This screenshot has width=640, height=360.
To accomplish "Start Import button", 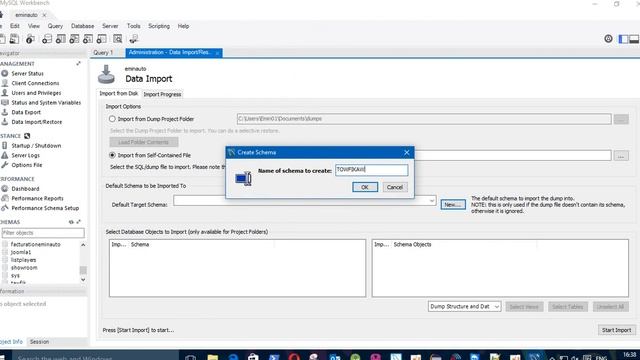I will tap(616, 330).
